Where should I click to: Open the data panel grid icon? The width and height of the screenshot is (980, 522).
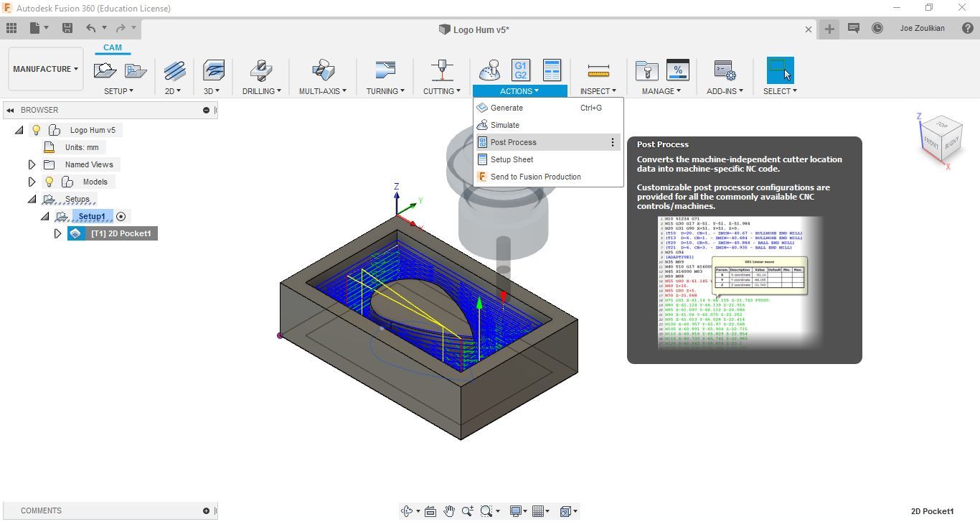[11, 28]
